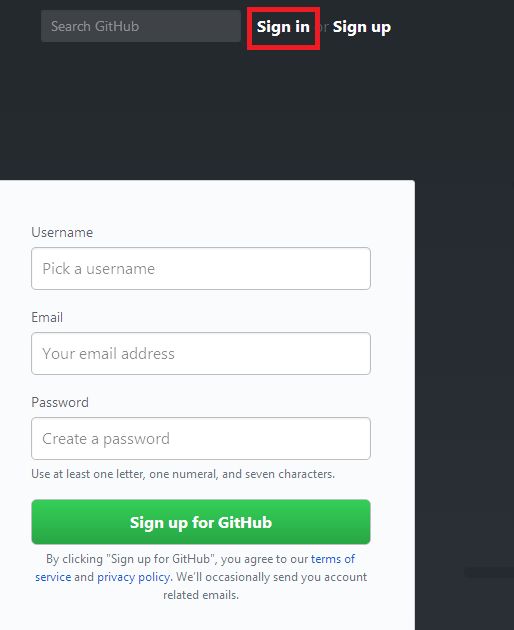Click the 'Your email address' input
The image size is (514, 630).
[201, 354]
